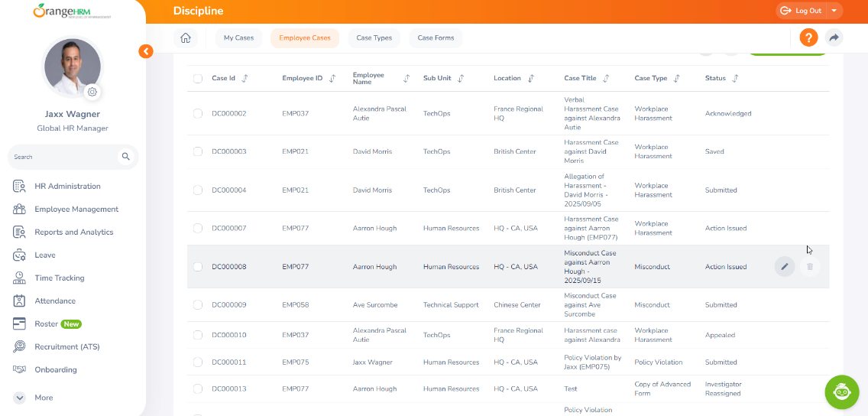
Task: Edit case DC000008 with the pencil icon
Action: pyautogui.click(x=784, y=266)
